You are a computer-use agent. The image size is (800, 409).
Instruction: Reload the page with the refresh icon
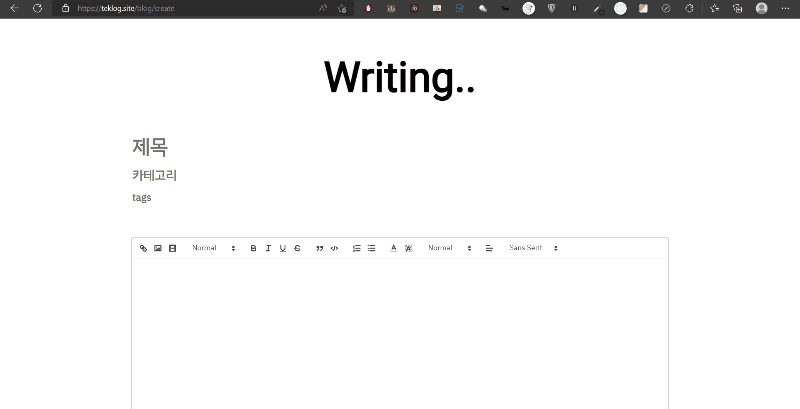[x=37, y=8]
